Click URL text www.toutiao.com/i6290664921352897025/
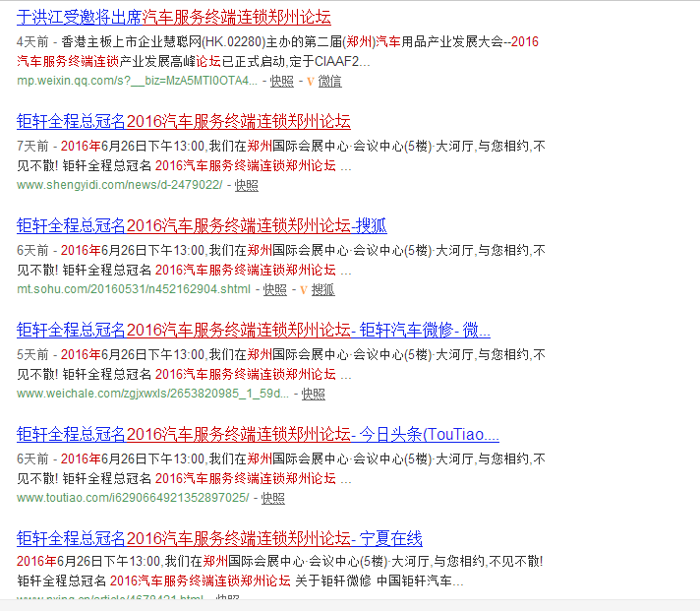 click(x=133, y=498)
